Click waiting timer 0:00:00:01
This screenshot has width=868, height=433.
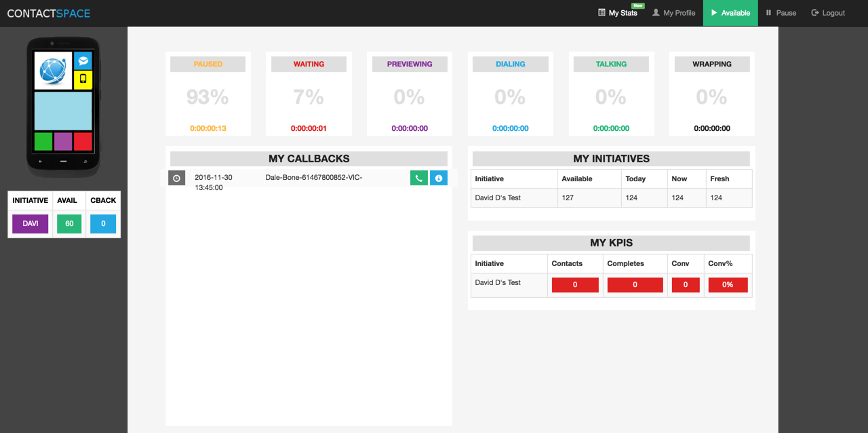(x=309, y=128)
